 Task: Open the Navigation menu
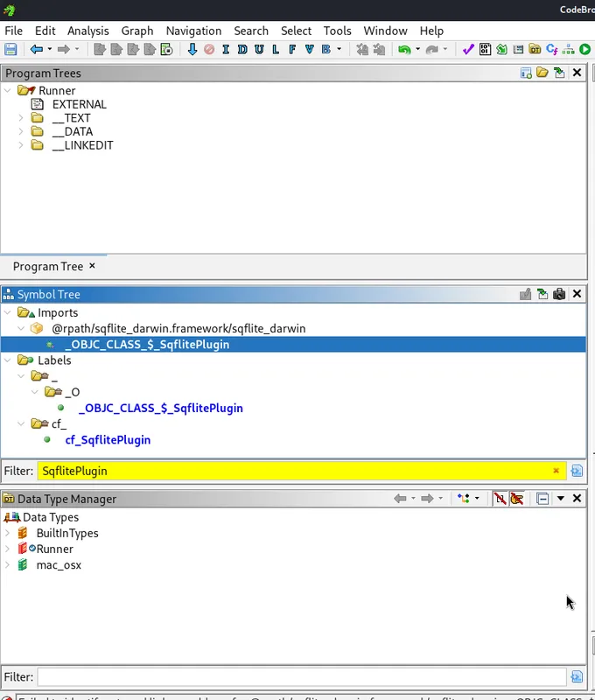(x=193, y=31)
